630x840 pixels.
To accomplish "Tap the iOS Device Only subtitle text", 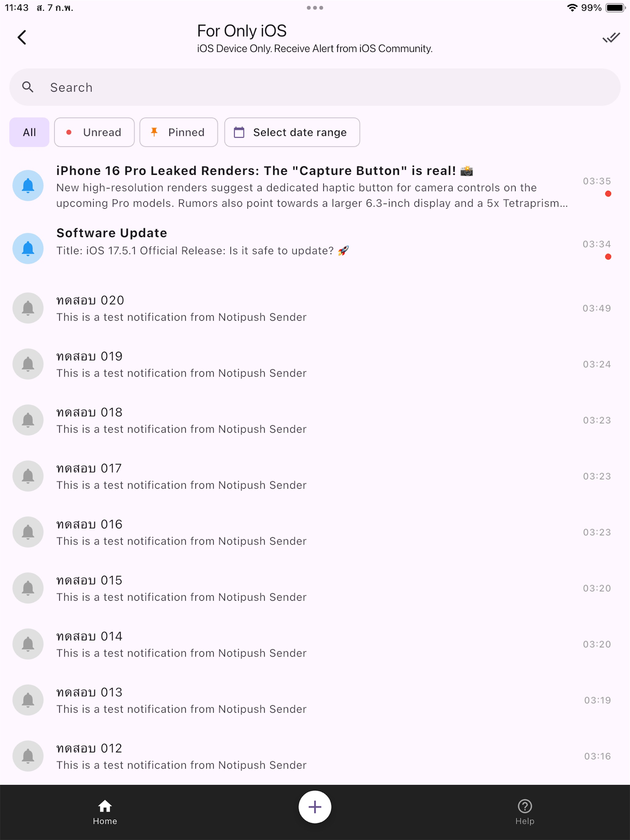I will [315, 49].
